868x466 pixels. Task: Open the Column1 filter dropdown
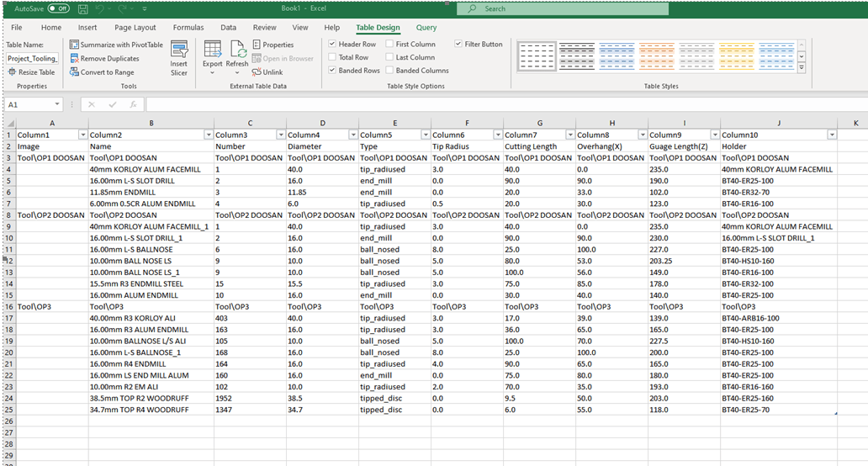[83, 135]
